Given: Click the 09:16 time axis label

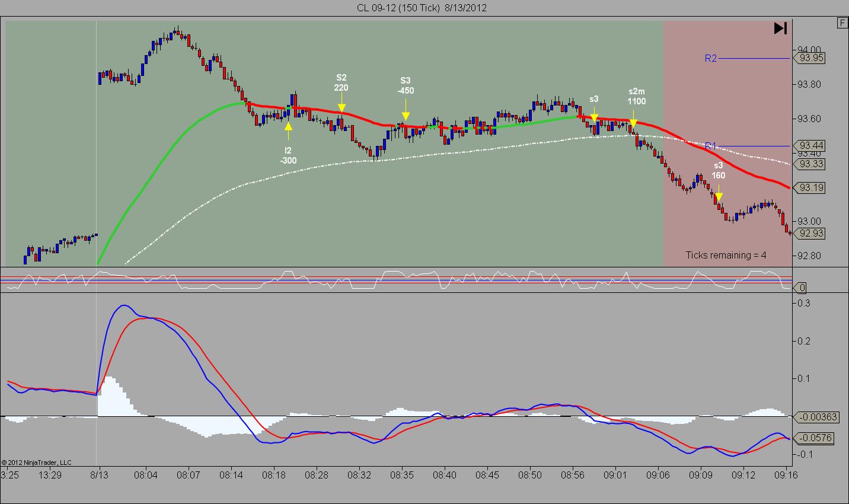Looking at the screenshot, I should [786, 475].
